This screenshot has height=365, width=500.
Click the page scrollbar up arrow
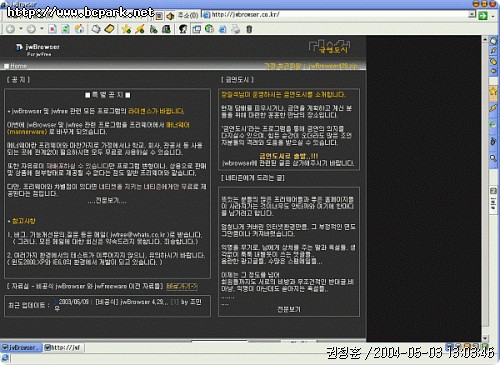(x=485, y=39)
